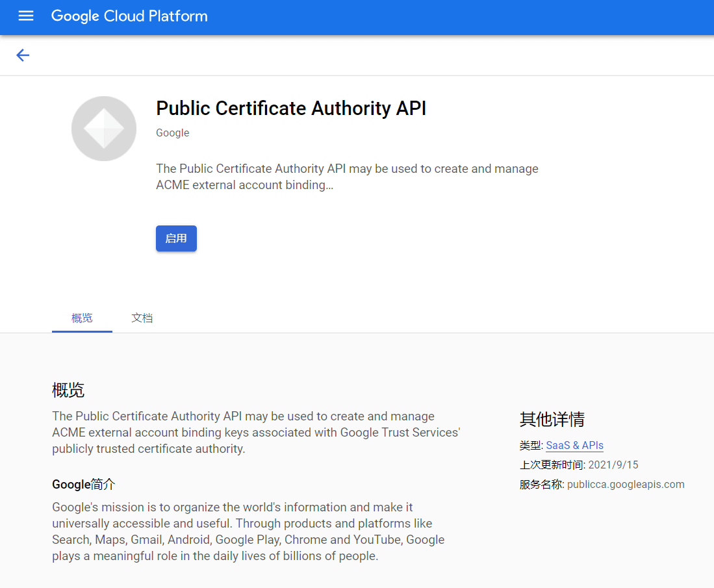Open the hamburger navigation menu
The image size is (714, 588).
click(x=26, y=16)
